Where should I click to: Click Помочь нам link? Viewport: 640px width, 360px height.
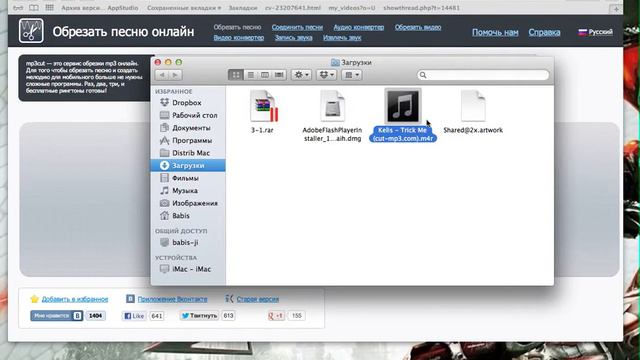coord(495,32)
